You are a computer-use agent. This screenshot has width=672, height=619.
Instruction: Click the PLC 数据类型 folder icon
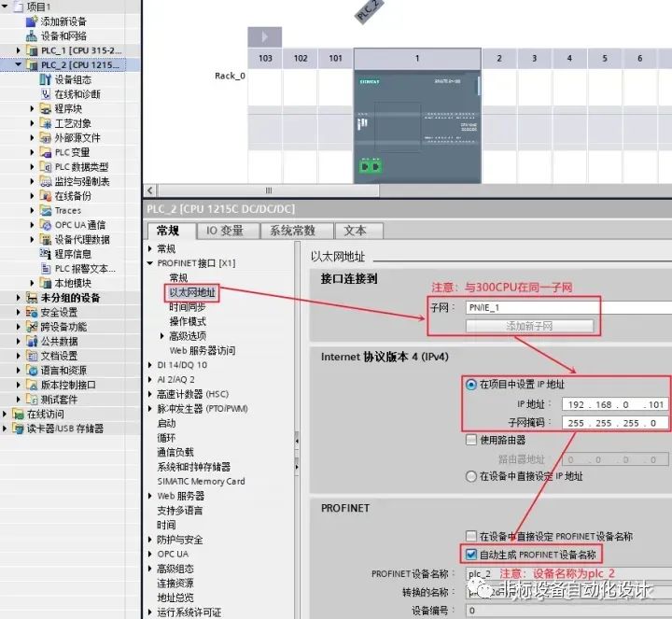[46, 167]
